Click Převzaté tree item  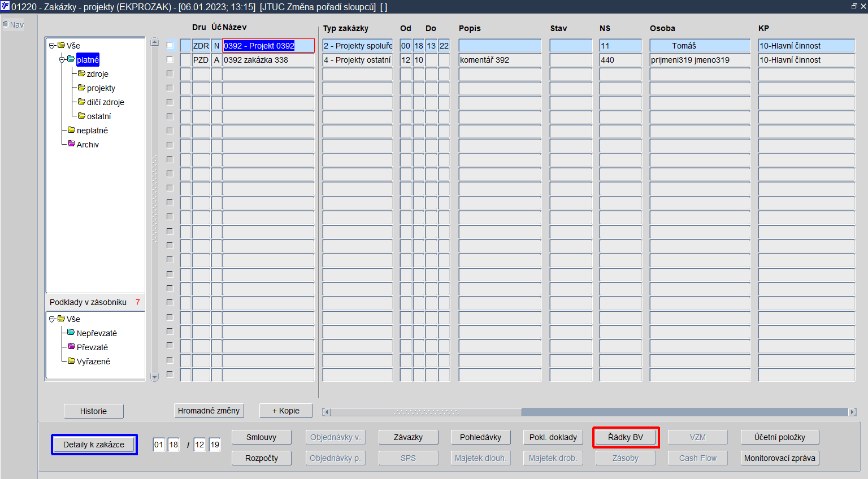tap(92, 347)
